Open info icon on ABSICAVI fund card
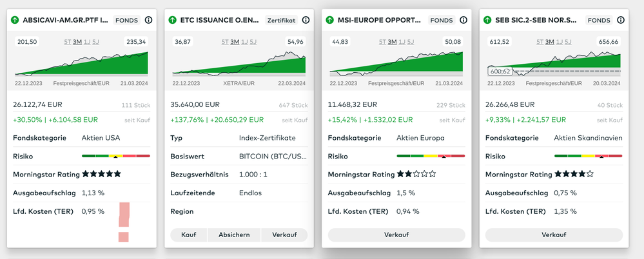The width and height of the screenshot is (644, 259). tap(149, 20)
